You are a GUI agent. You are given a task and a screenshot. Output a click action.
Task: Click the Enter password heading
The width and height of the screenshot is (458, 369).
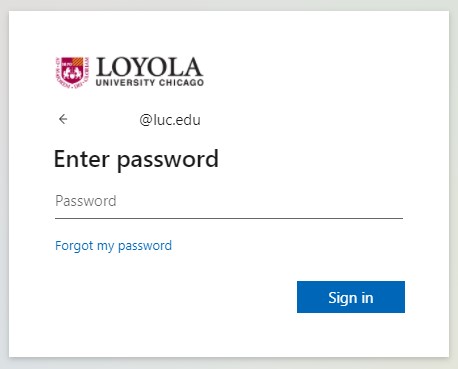[x=136, y=160]
